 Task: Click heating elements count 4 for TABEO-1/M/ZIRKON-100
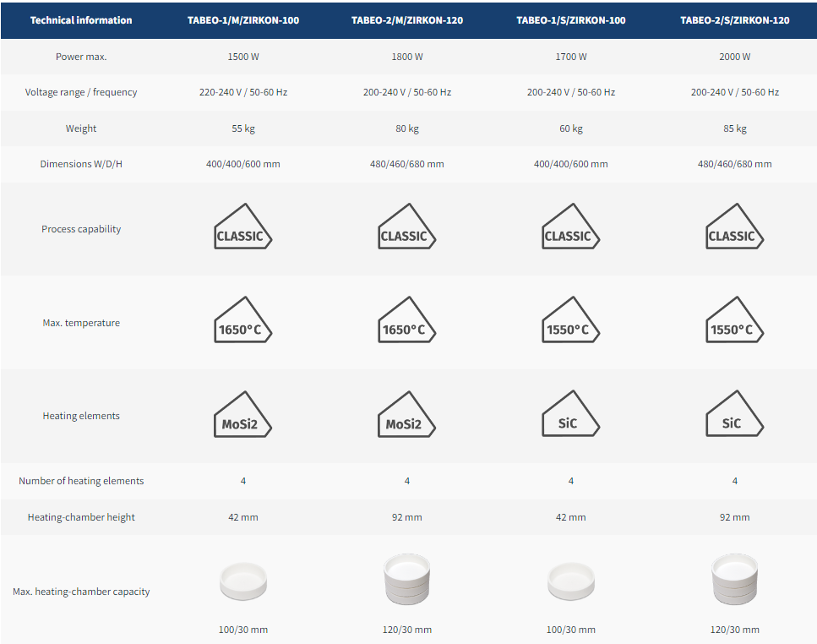243,481
